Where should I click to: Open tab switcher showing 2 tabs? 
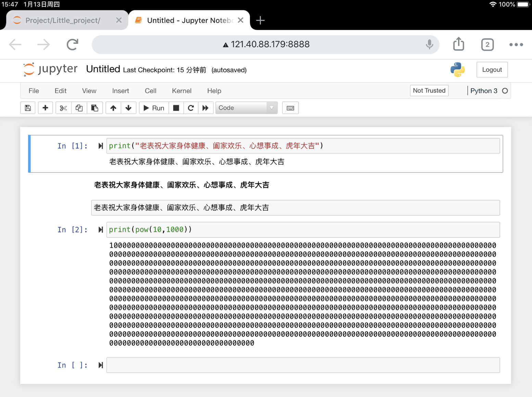click(x=487, y=44)
